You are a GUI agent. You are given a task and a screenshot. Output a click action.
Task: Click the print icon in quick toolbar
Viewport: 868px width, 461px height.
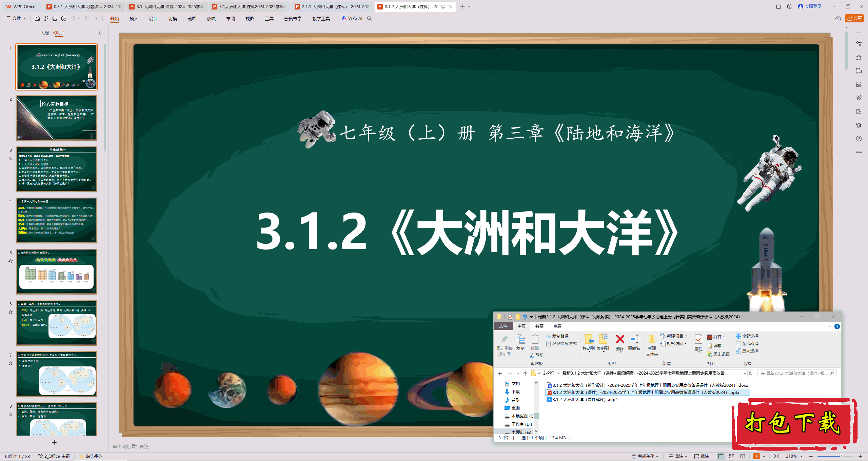click(55, 18)
